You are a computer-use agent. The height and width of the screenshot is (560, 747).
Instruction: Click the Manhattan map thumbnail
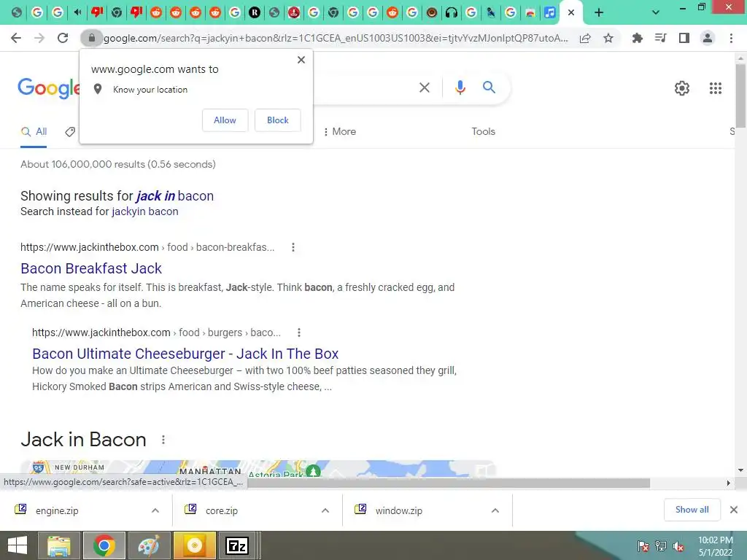coord(258,469)
